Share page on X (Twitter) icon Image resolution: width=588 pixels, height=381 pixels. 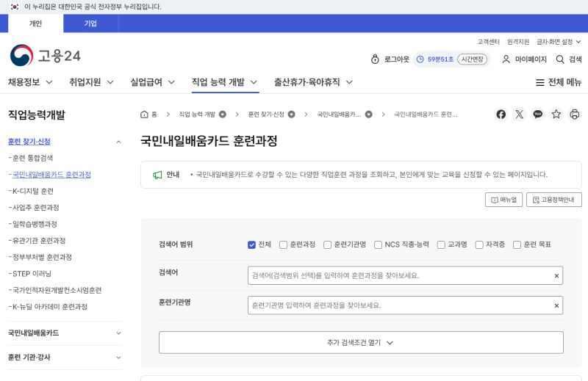519,115
